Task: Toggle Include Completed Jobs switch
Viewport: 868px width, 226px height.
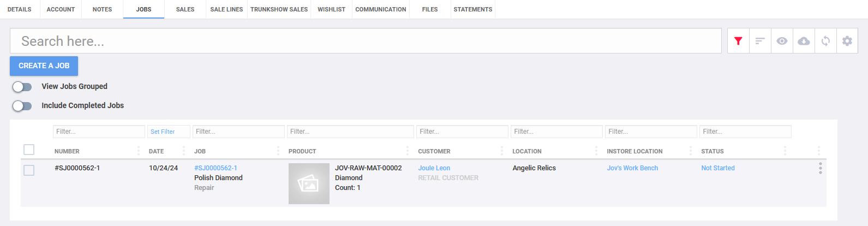Action: (22, 106)
